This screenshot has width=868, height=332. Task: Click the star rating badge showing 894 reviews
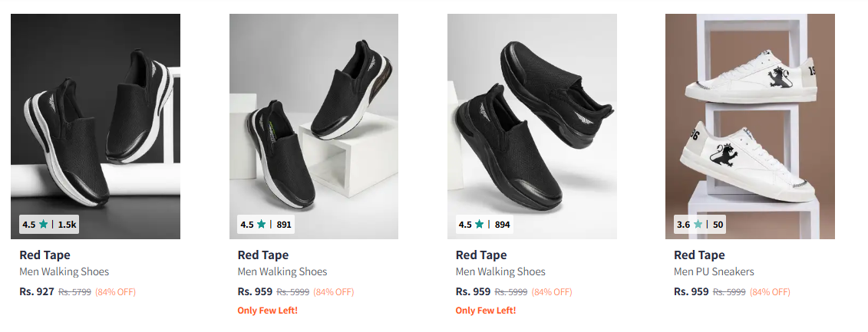tap(485, 225)
